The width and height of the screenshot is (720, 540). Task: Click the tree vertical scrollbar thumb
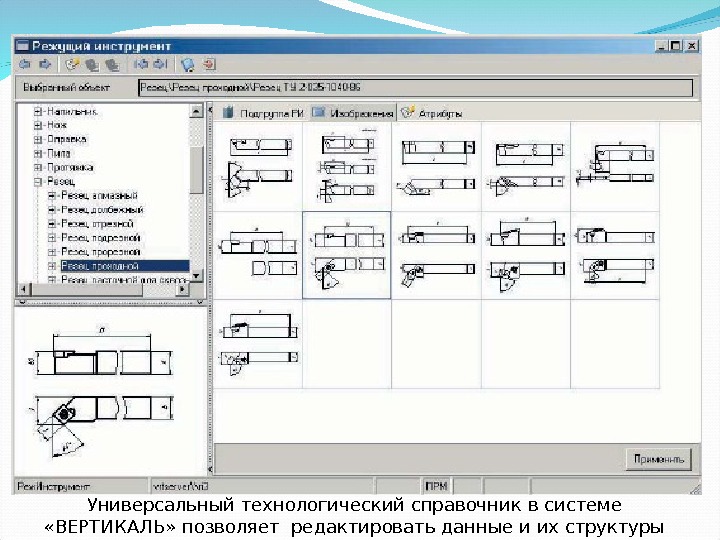tap(197, 170)
